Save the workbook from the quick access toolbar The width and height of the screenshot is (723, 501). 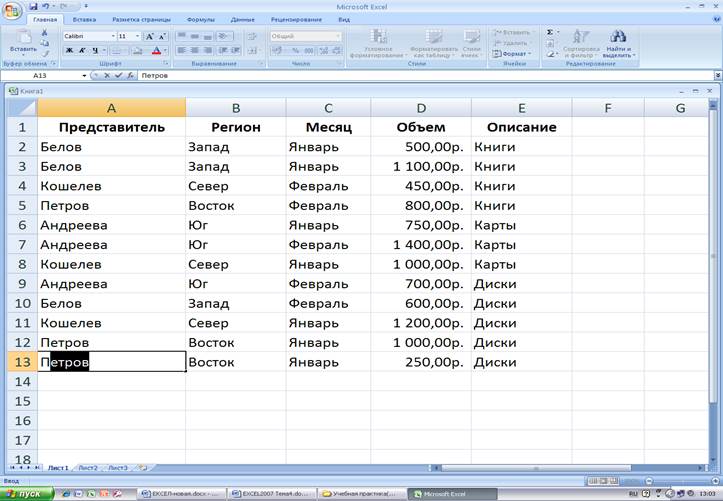33,6
